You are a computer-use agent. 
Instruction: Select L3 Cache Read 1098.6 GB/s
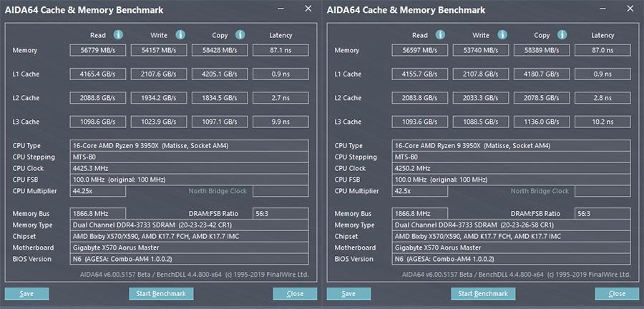[x=98, y=122]
